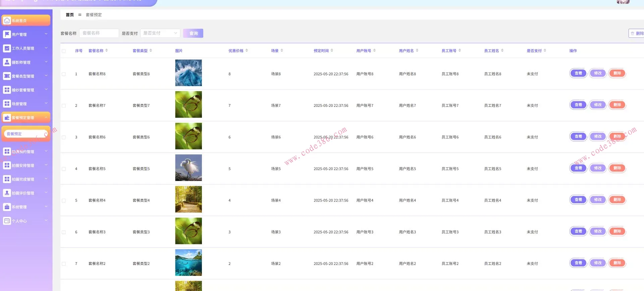Open the 婚纱套餐管理 menu
This screenshot has height=291, width=644.
tap(26, 90)
